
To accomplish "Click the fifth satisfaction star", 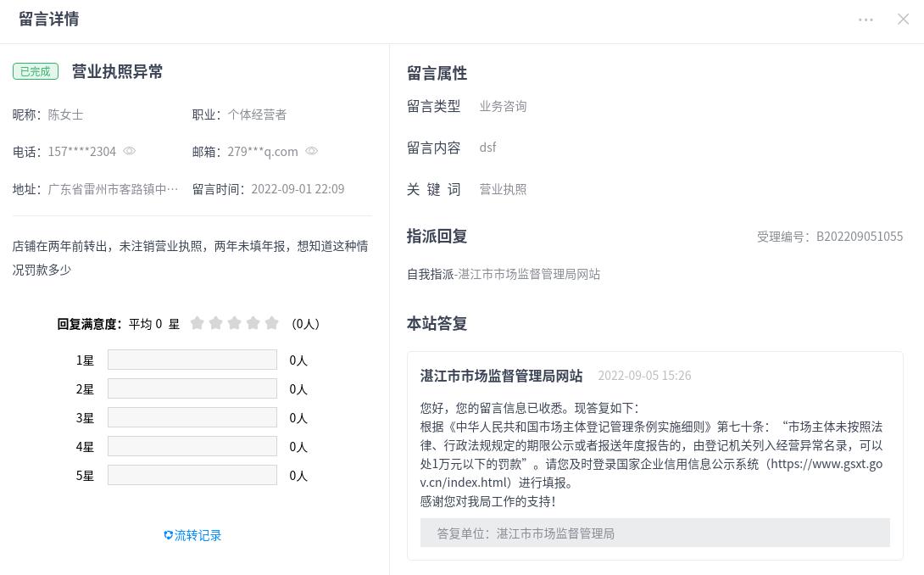I will click(x=272, y=323).
